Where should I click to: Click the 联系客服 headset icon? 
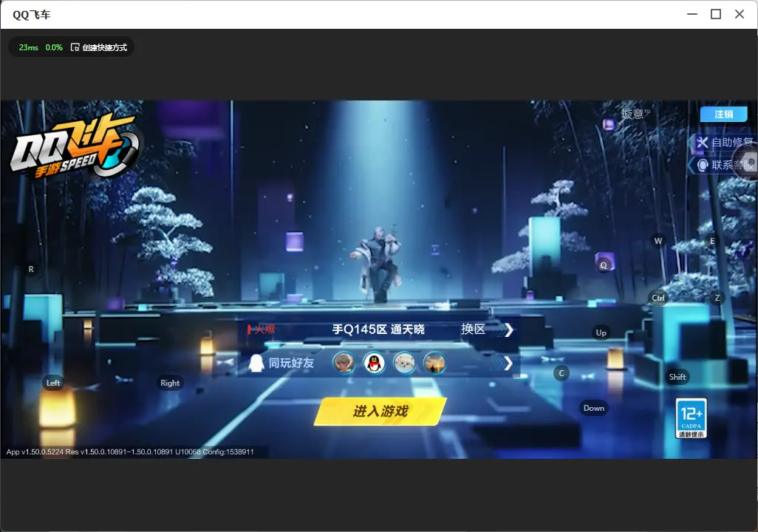tap(703, 166)
